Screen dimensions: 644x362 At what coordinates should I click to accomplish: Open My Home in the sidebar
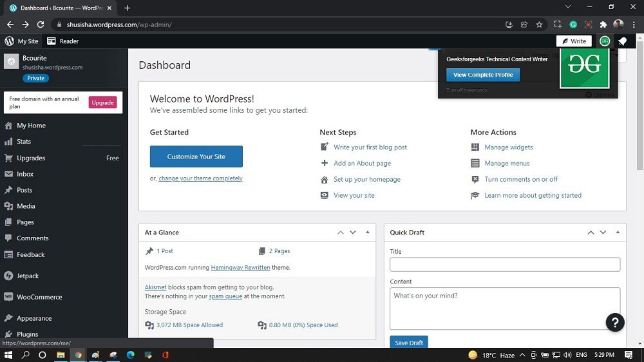pyautogui.click(x=31, y=126)
